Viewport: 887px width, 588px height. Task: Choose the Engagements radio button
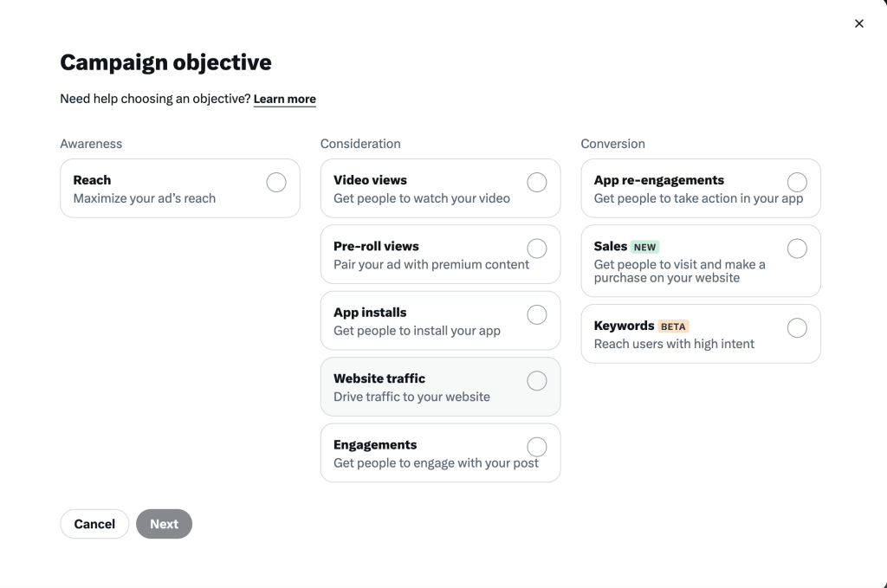pos(537,447)
